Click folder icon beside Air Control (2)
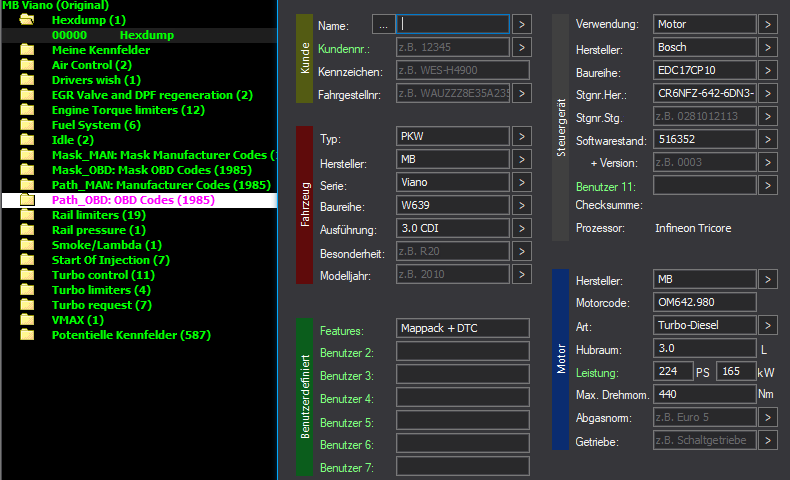This screenshot has width=790, height=480. [27, 65]
